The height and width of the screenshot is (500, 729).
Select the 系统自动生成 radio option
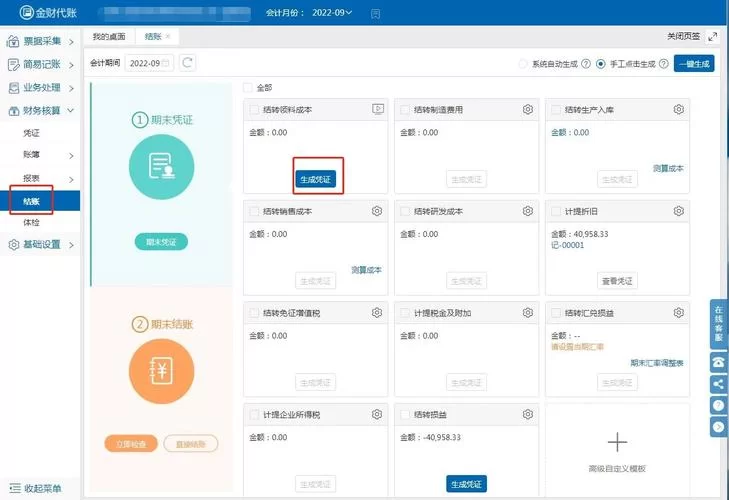[x=523, y=64]
